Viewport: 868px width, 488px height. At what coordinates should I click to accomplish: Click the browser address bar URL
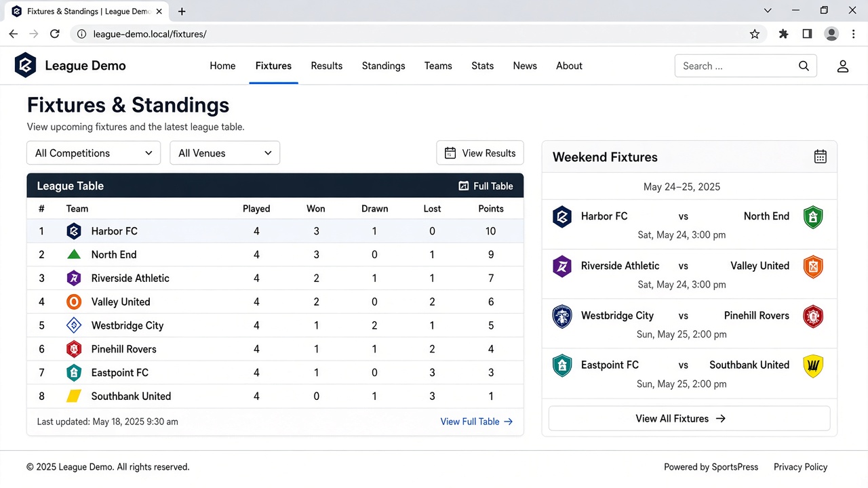(x=150, y=34)
